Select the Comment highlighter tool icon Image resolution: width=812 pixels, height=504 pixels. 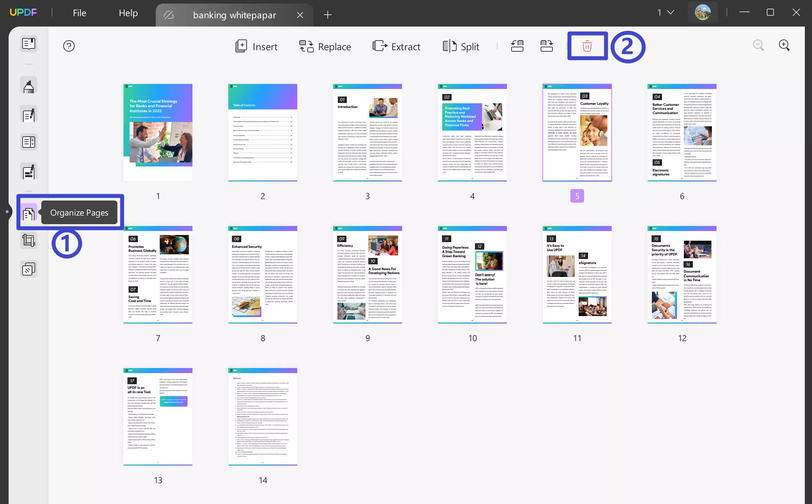(29, 86)
